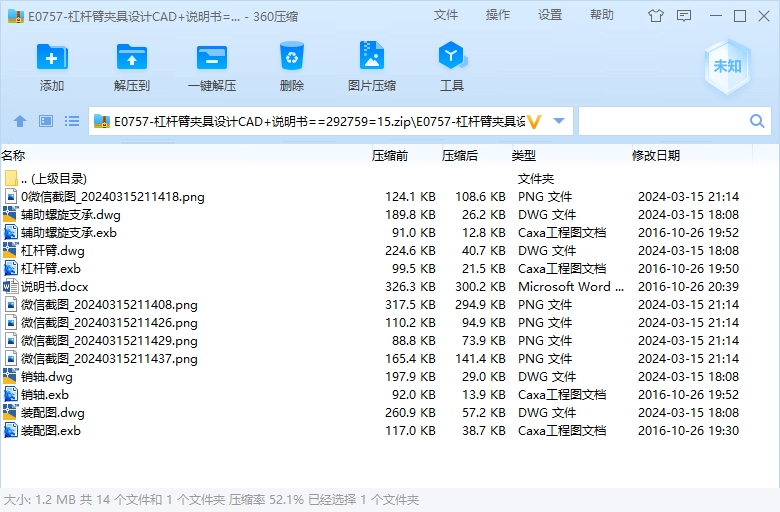Click the Word icon of 说明书.docx

coord(10,287)
